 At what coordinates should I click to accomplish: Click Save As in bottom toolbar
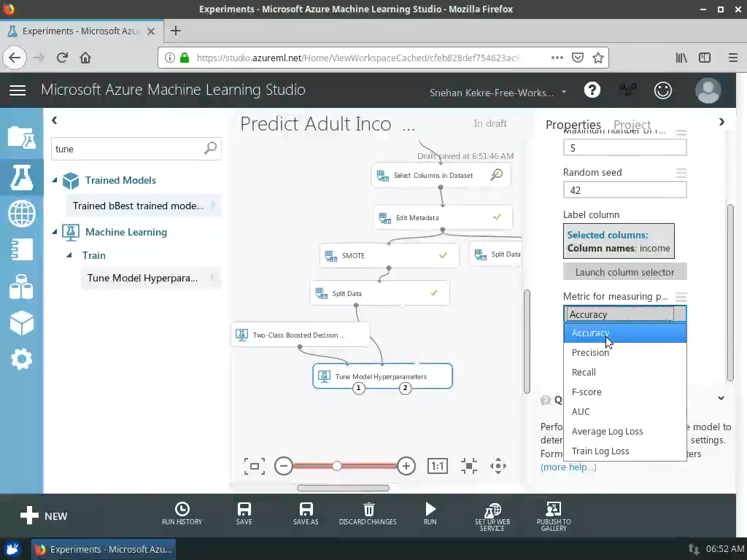(x=306, y=513)
